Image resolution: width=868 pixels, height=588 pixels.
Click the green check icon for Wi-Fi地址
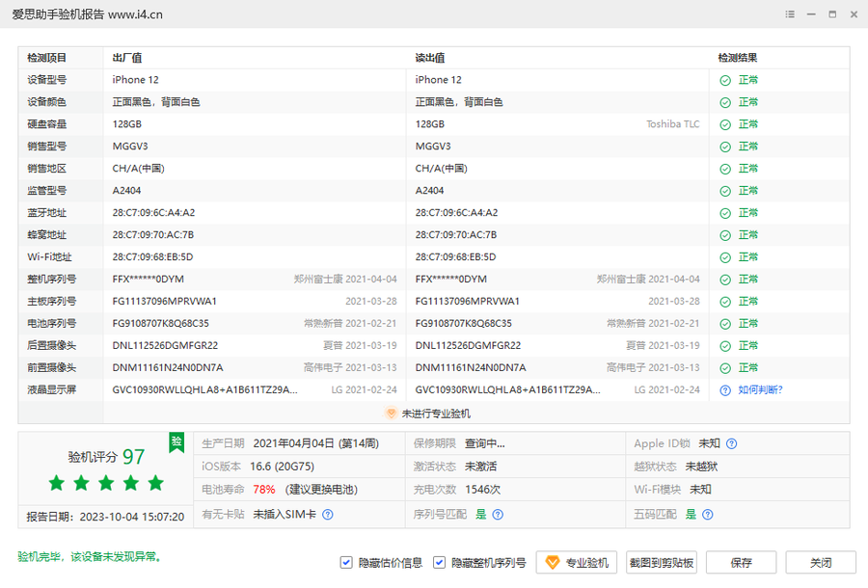[725, 257]
